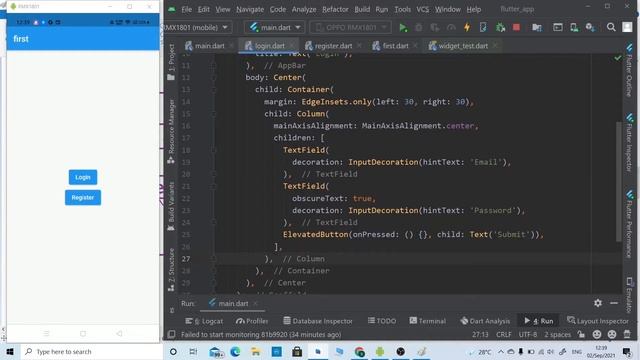Tap Register button in phone mirror
Image resolution: width=640 pixels, height=360 pixels.
tap(83, 198)
